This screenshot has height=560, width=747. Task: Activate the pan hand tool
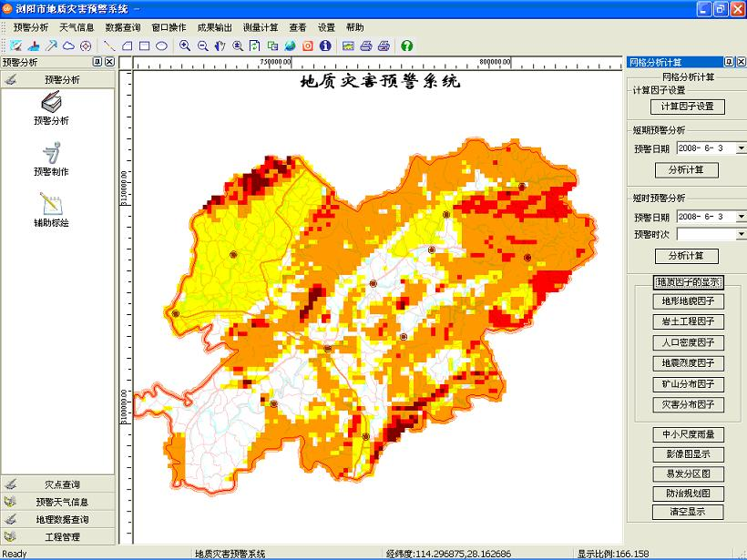point(220,46)
